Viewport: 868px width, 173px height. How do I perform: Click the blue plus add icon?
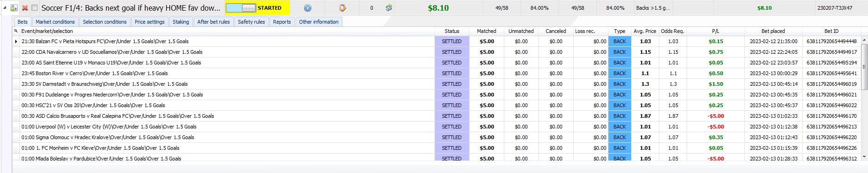(x=308, y=8)
